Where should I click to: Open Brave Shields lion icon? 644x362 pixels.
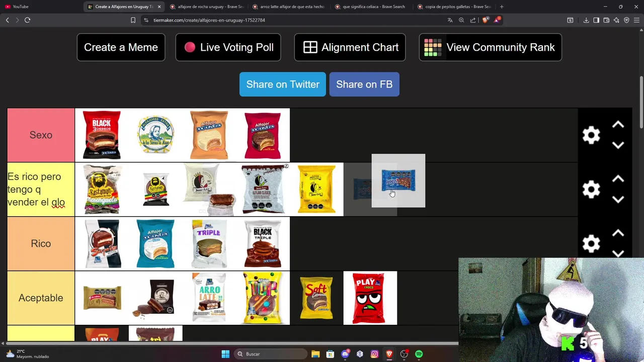[485, 20]
